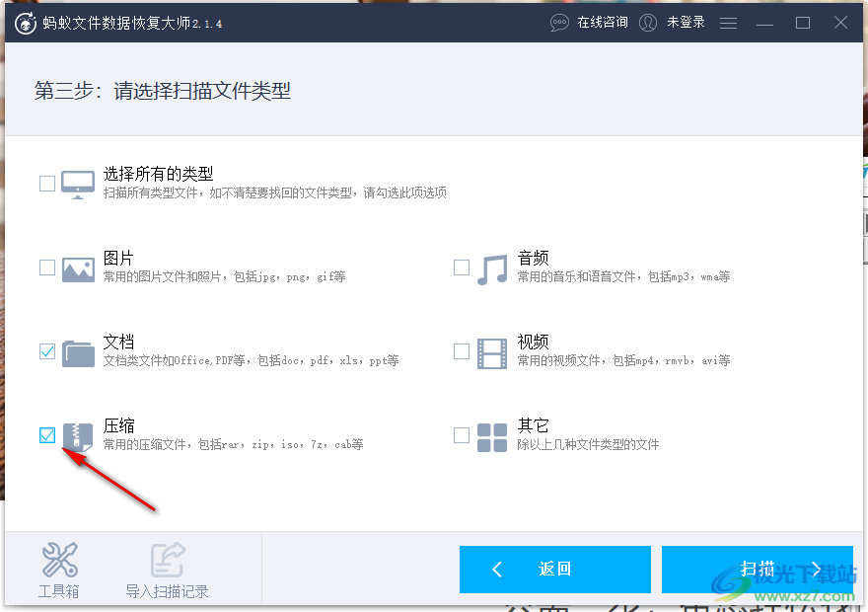Screen dimensions: 868x612
Task: Click the ant logo in the title bar
Action: (25, 22)
